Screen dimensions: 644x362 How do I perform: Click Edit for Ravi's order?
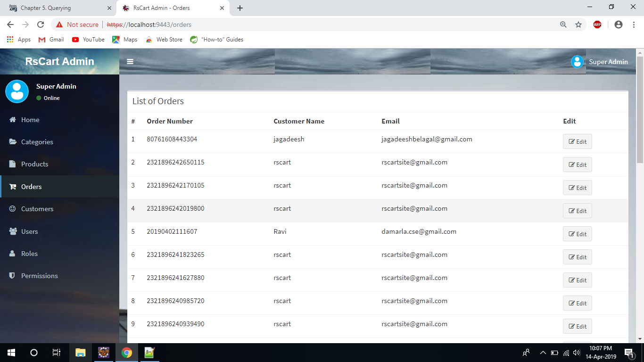(577, 234)
